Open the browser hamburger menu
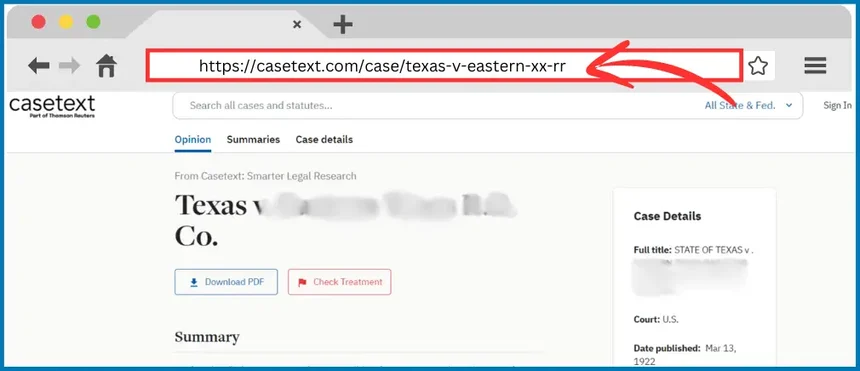Viewport: 860px width, 371px height. pyautogui.click(x=816, y=66)
